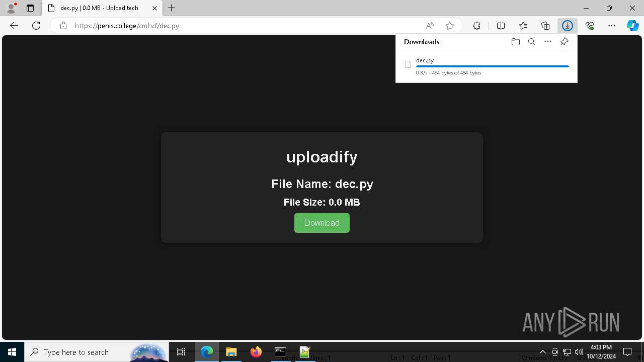644x362 pixels.
Task: Minimize the Edge browser window
Action: pyautogui.click(x=586, y=8)
